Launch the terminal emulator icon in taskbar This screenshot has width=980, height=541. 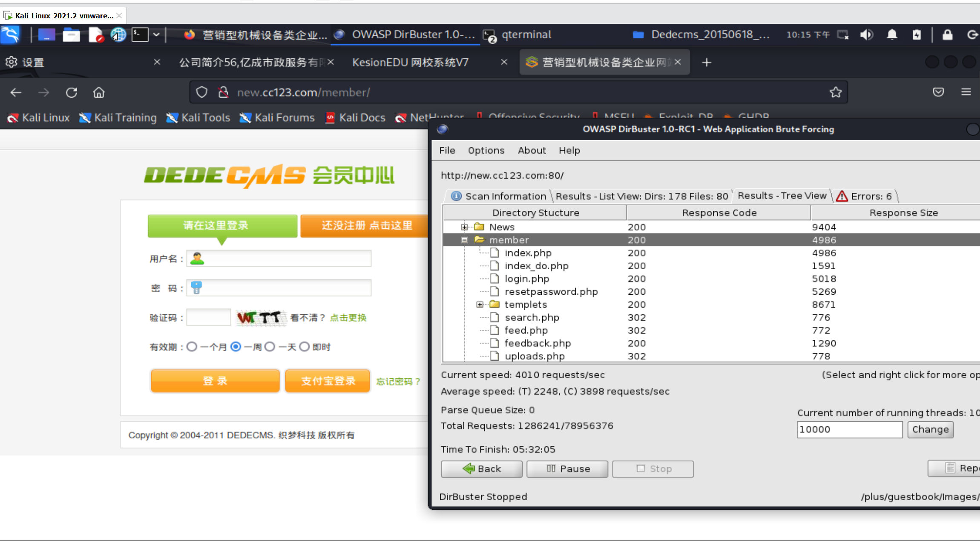(x=140, y=35)
